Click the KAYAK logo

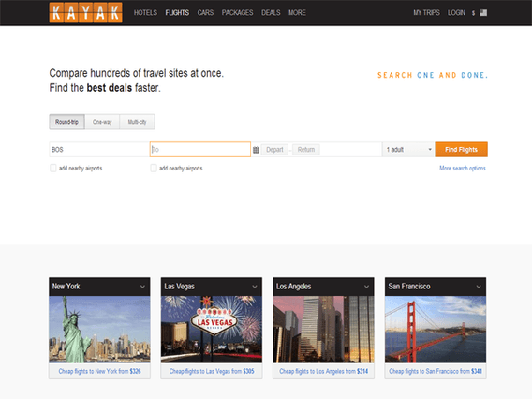85,12
